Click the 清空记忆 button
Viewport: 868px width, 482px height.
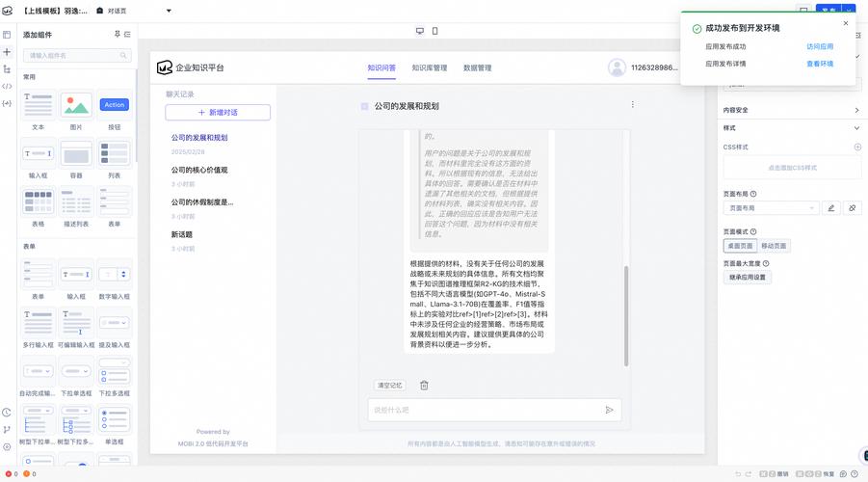pos(390,385)
